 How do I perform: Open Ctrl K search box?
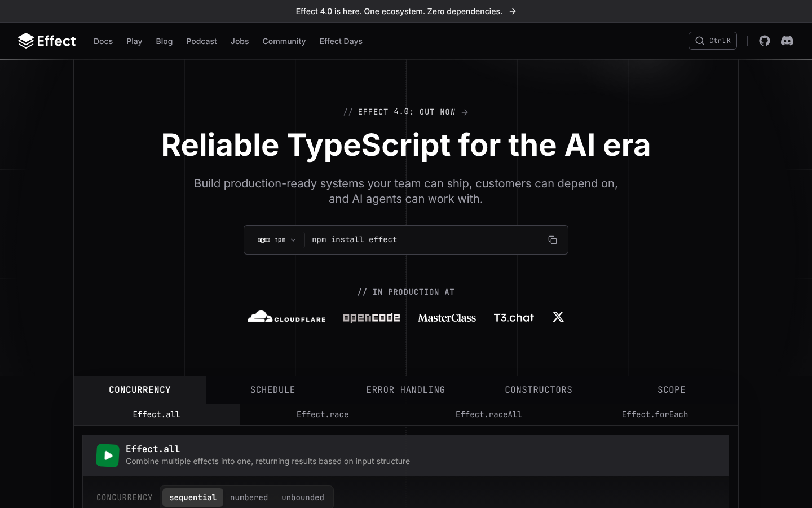[713, 41]
